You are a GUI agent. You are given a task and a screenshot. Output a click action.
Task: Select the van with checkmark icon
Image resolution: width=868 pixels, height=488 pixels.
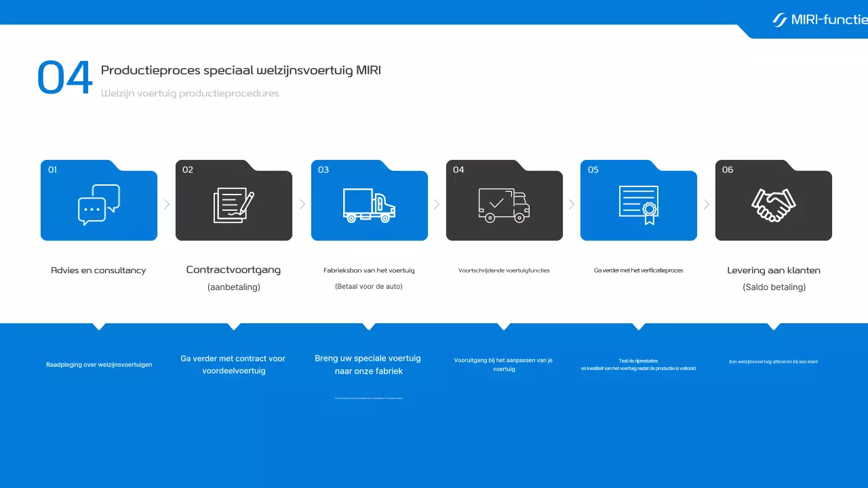click(504, 205)
